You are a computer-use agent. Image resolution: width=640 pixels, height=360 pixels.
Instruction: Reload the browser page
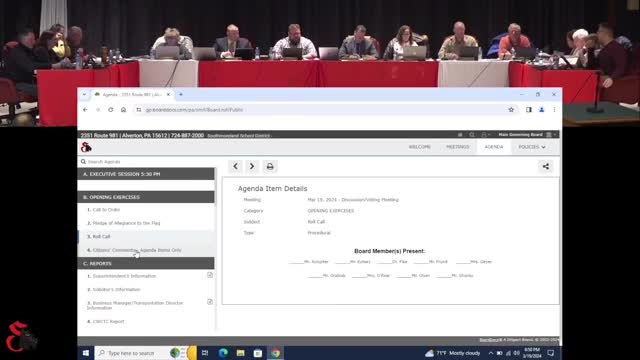111,110
